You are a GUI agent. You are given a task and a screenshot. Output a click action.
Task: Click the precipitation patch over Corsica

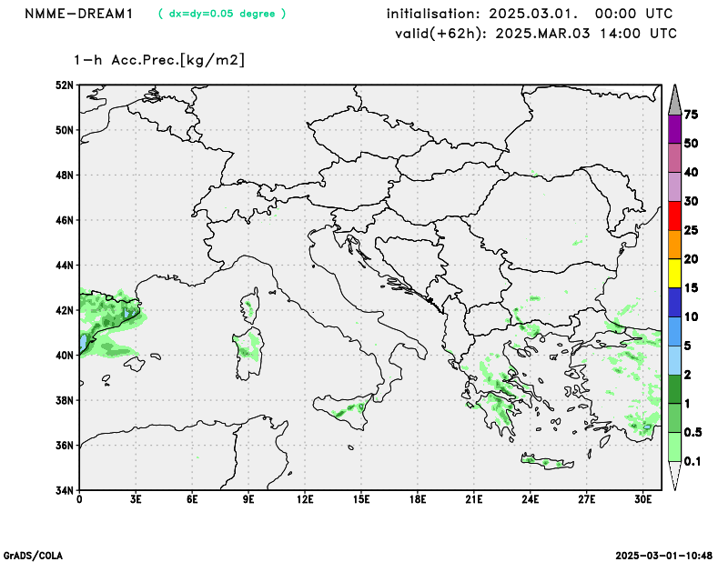tap(249, 307)
